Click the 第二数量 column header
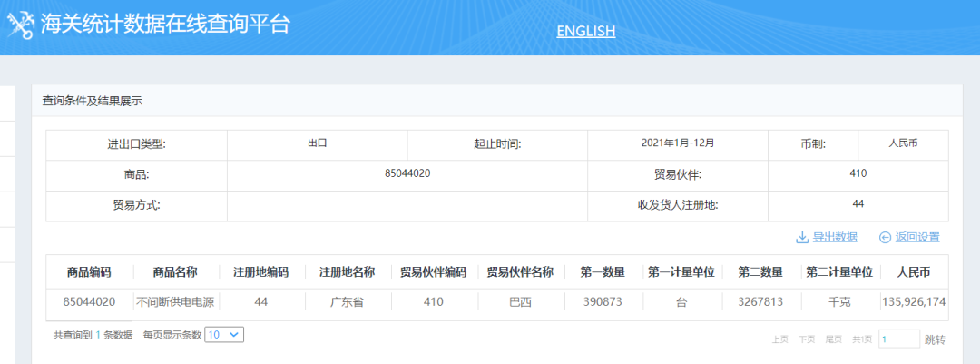Screen dimensions: 980x364 pos(760,272)
